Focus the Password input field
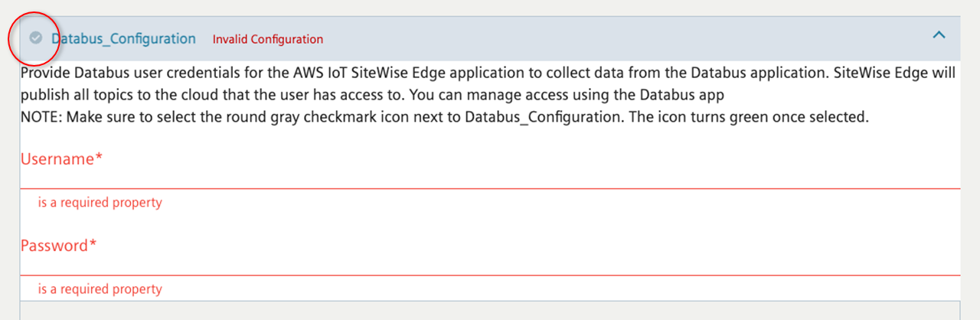This screenshot has width=980, height=320. click(x=490, y=265)
